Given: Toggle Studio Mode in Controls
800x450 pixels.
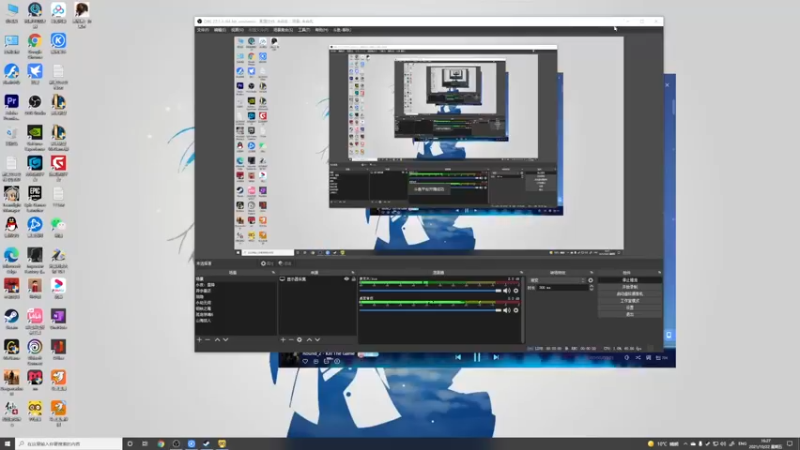Looking at the screenshot, I should click(x=630, y=301).
